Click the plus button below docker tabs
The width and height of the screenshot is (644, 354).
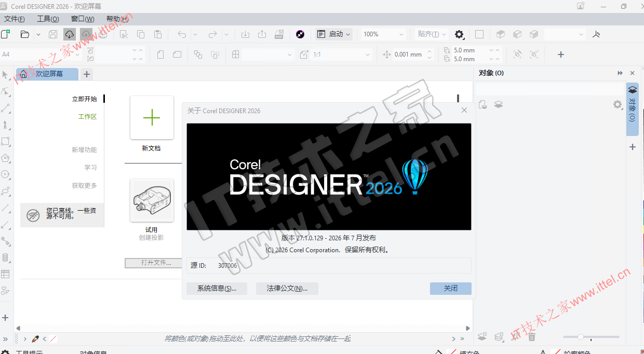click(x=633, y=147)
